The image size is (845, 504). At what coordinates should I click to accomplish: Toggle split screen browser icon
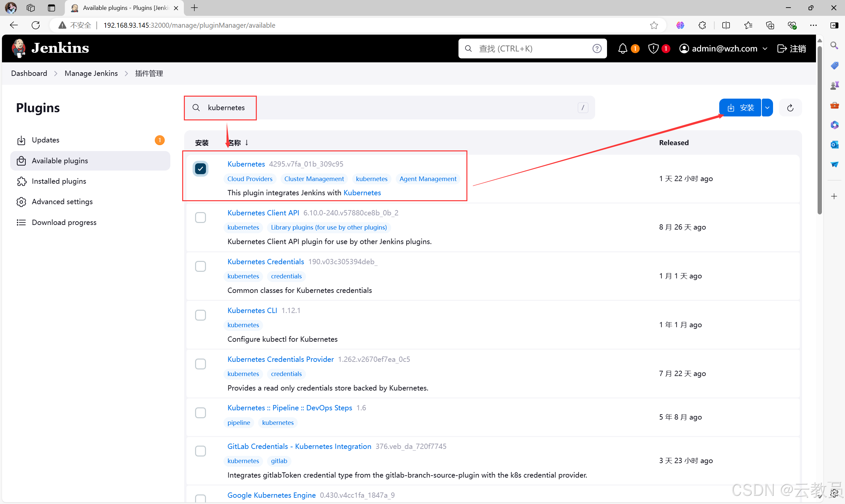coord(726,25)
